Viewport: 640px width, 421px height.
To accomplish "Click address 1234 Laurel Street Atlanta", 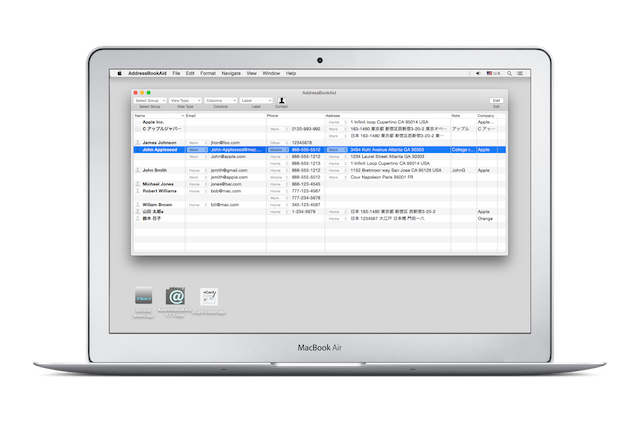I will point(387,156).
